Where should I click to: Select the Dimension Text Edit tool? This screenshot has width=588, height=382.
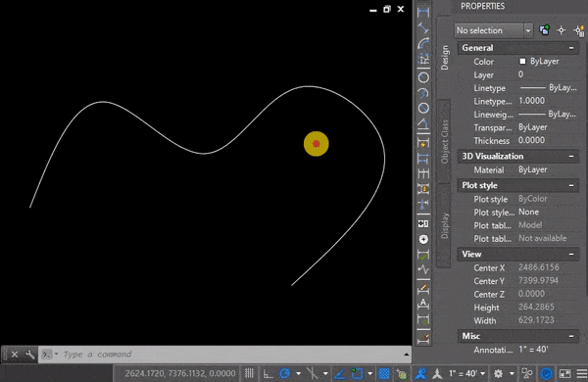[x=423, y=304]
